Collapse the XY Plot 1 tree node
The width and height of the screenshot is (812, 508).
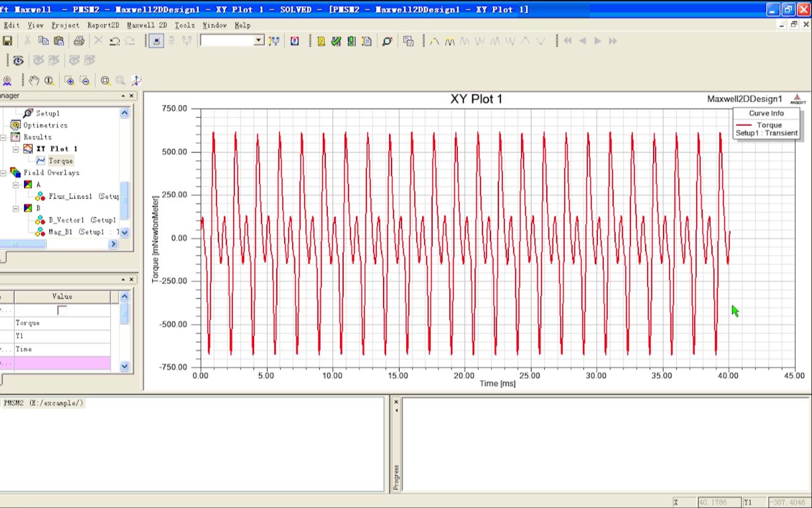coord(15,149)
